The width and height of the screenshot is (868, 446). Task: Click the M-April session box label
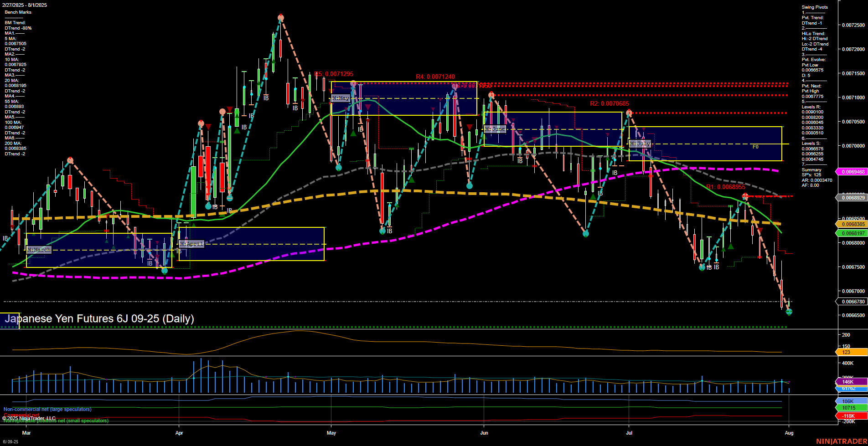pyautogui.click(x=191, y=244)
